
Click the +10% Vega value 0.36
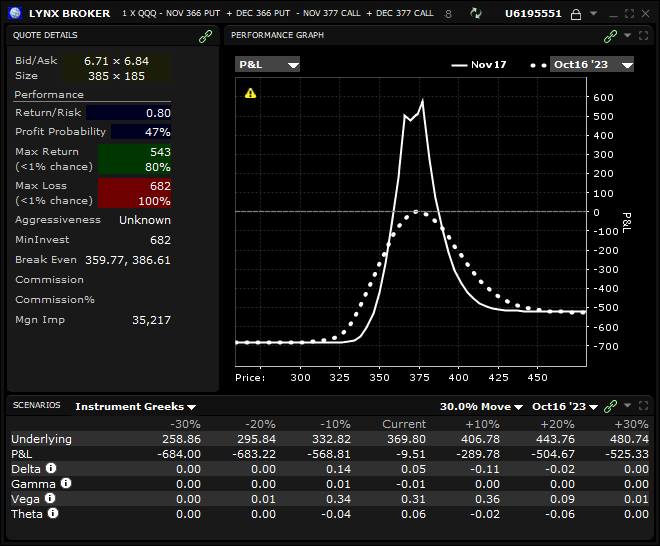(487, 499)
